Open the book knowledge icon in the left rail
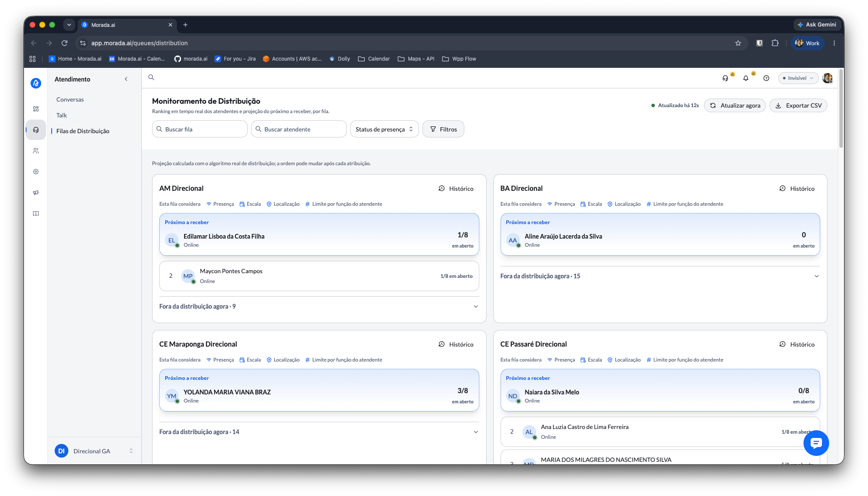 click(36, 213)
